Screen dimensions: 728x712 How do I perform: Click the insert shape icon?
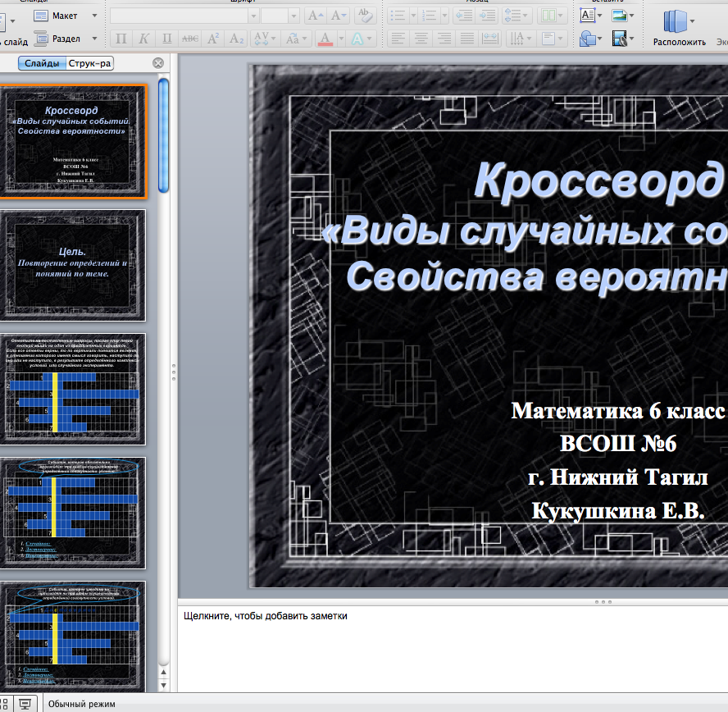pyautogui.click(x=588, y=39)
